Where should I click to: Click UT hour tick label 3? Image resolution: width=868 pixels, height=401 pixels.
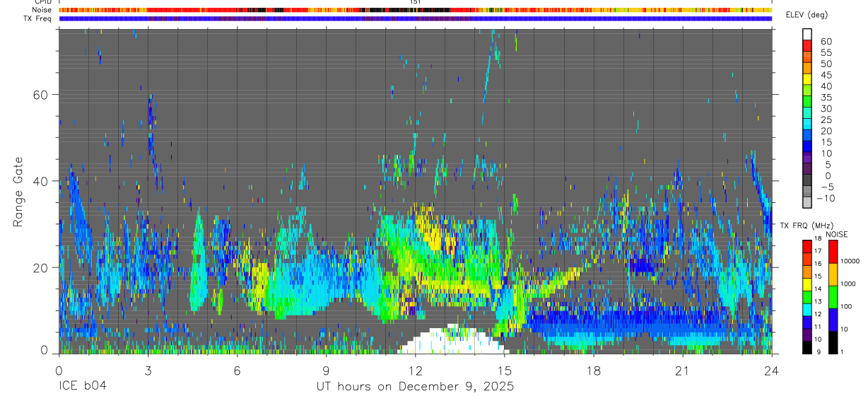148,370
